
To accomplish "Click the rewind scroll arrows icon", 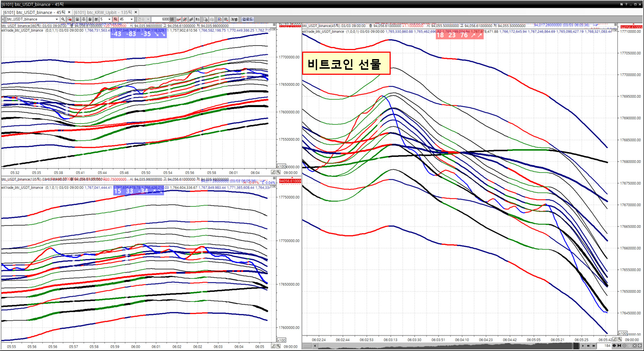I will [x=588, y=346].
